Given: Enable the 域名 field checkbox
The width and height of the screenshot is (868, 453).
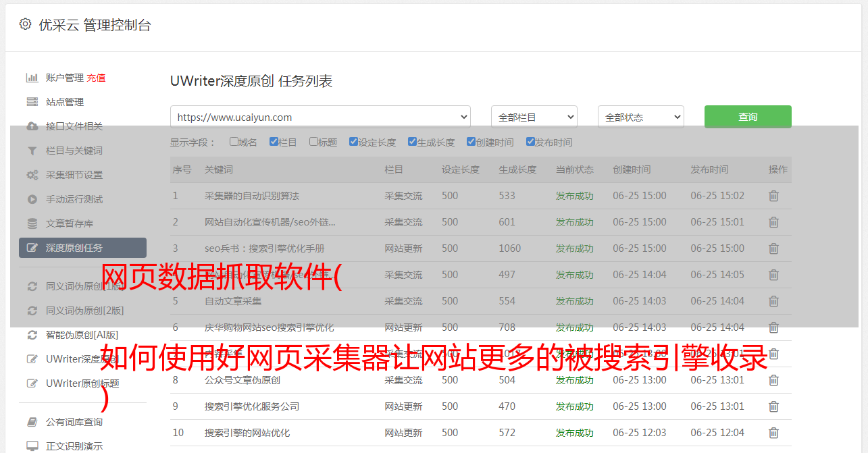Looking at the screenshot, I should tap(234, 142).
